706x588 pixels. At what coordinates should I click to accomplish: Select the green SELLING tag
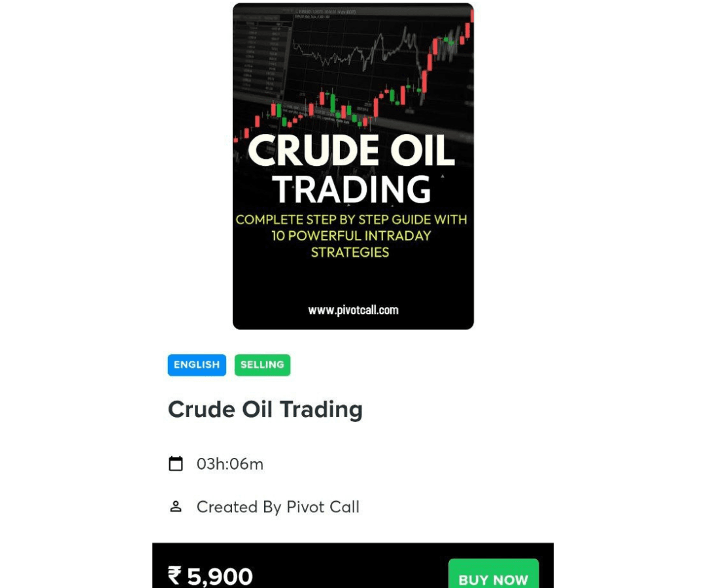(262, 365)
